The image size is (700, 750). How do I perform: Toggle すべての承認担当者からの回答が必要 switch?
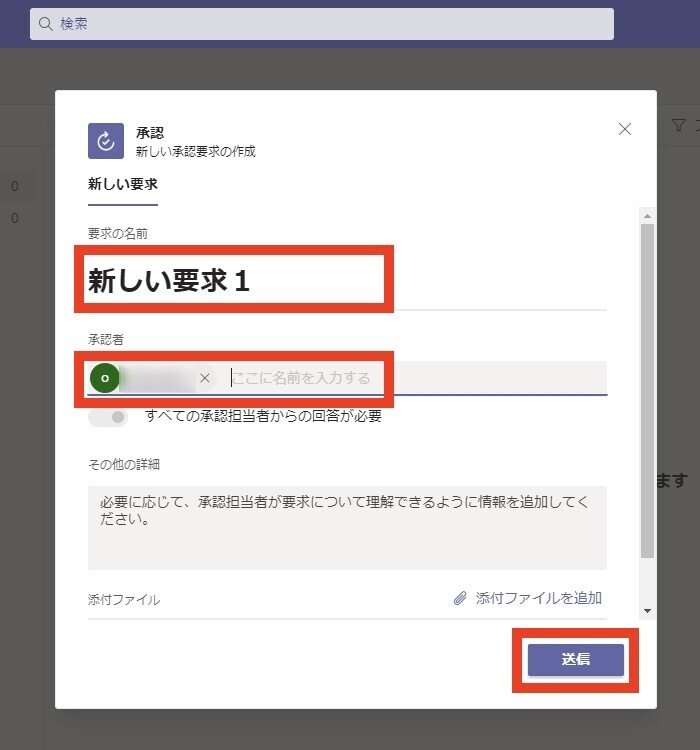click(108, 417)
